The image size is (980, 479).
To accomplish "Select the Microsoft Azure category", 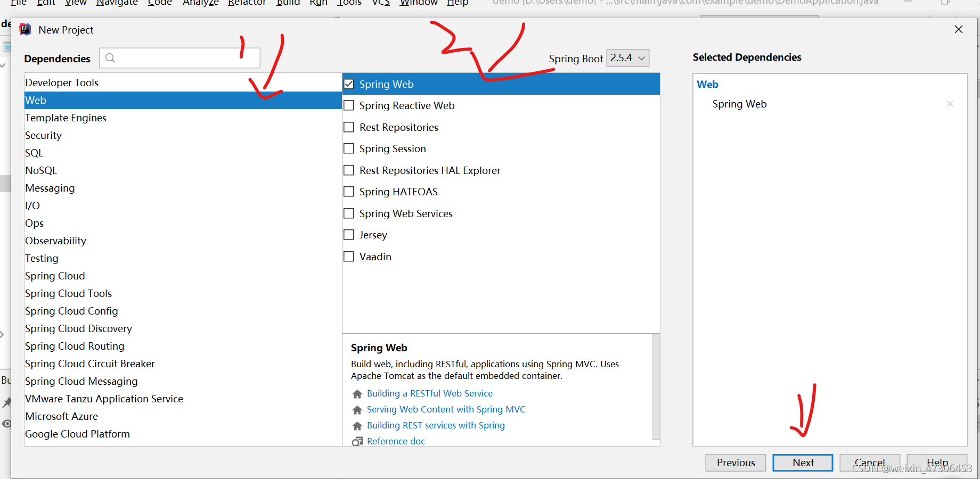I will (x=183, y=416).
